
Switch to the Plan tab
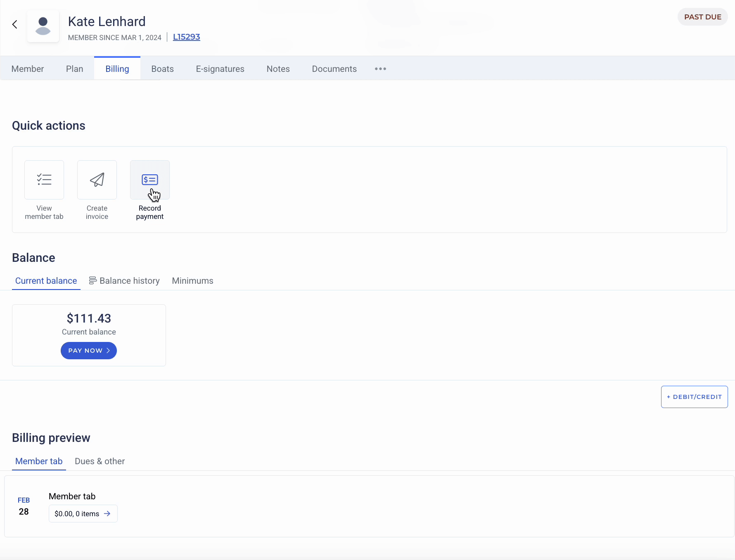coord(75,69)
